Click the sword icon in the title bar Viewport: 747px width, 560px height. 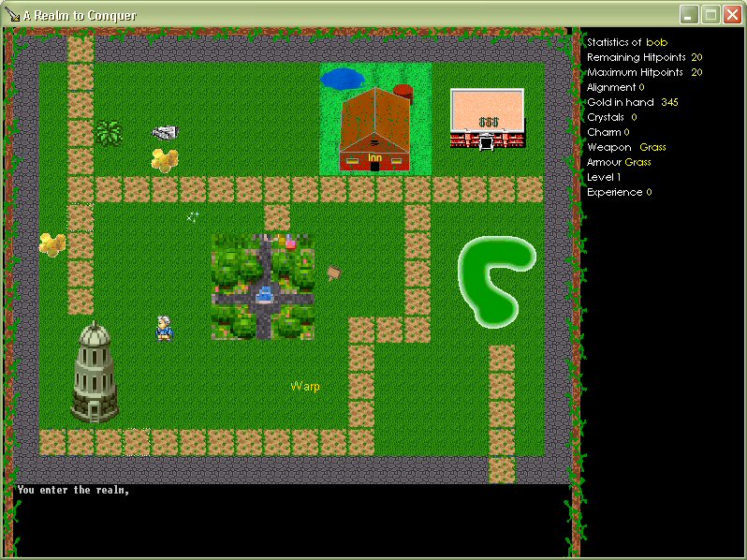[x=12, y=15]
